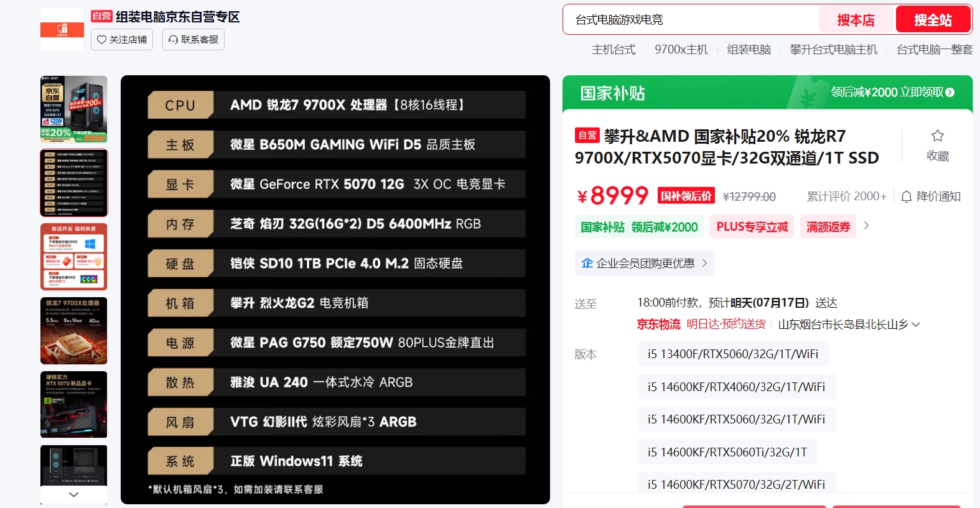Screen dimensions: 980x508
Task: Expand 企业会员团购更优惠 arrow
Action: [704, 263]
